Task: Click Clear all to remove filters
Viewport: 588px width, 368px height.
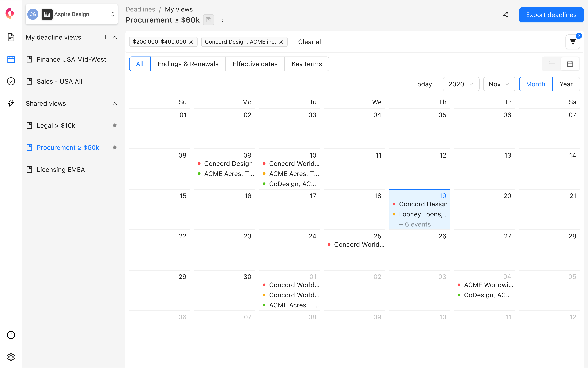Action: (x=310, y=42)
